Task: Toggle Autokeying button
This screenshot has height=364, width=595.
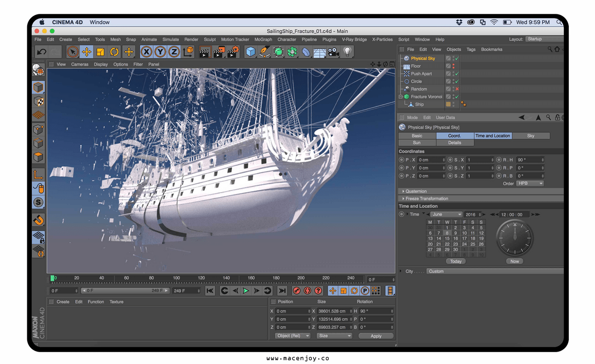Action: 307,291
